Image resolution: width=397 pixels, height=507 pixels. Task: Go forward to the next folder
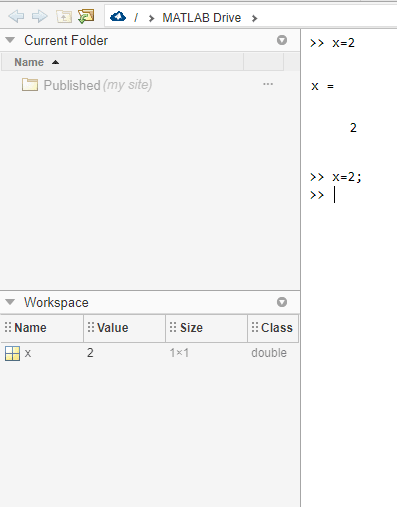click(x=39, y=16)
